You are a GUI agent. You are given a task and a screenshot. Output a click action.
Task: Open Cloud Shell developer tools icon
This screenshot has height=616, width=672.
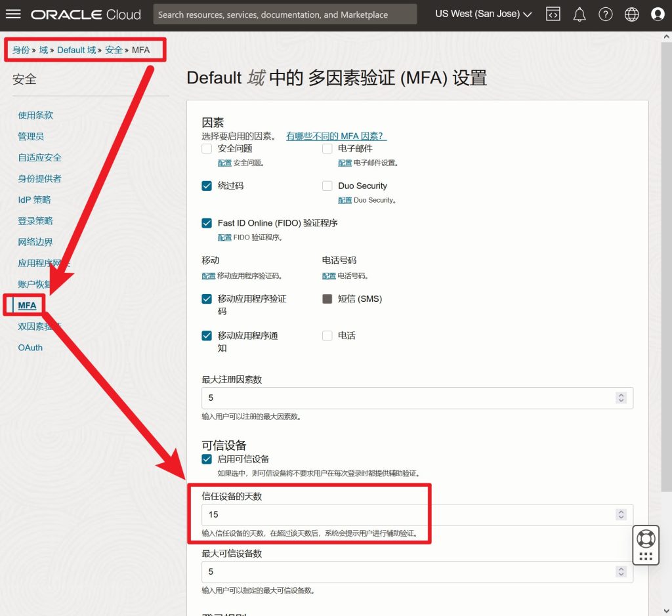pyautogui.click(x=553, y=14)
